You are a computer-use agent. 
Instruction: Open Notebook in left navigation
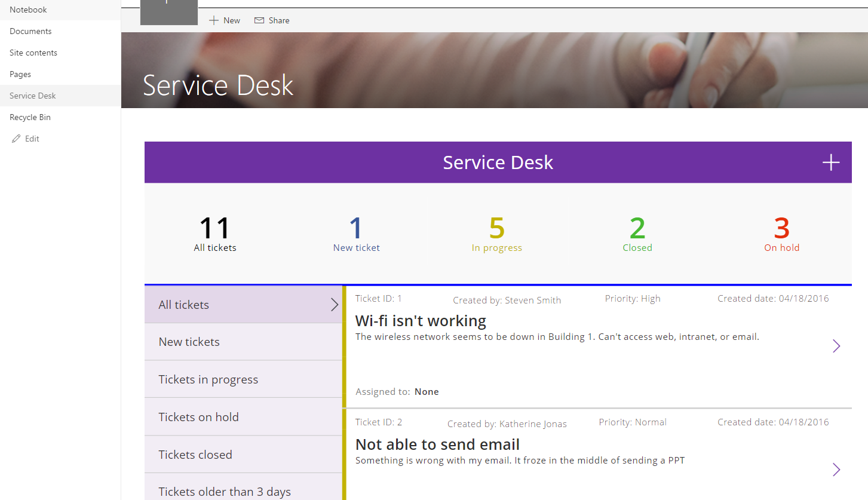coord(28,10)
